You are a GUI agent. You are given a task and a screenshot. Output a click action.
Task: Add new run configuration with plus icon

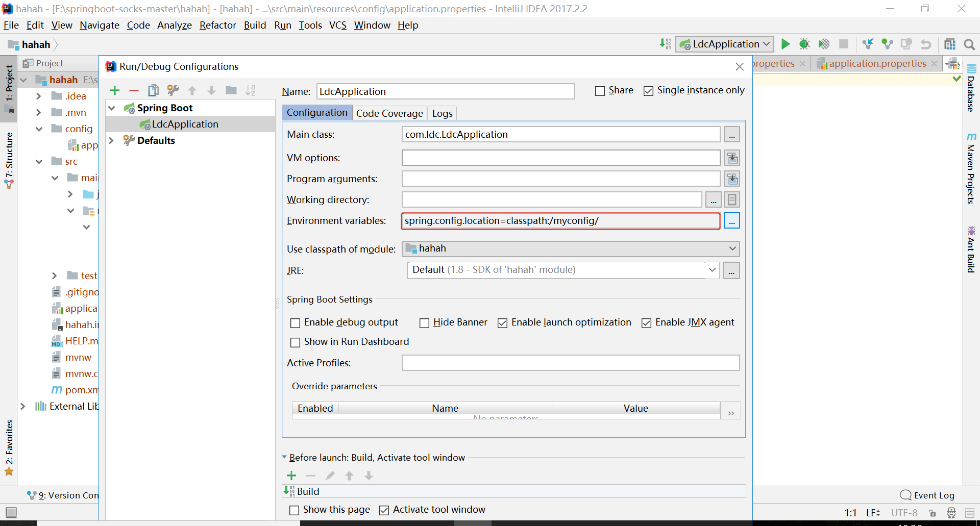point(115,90)
